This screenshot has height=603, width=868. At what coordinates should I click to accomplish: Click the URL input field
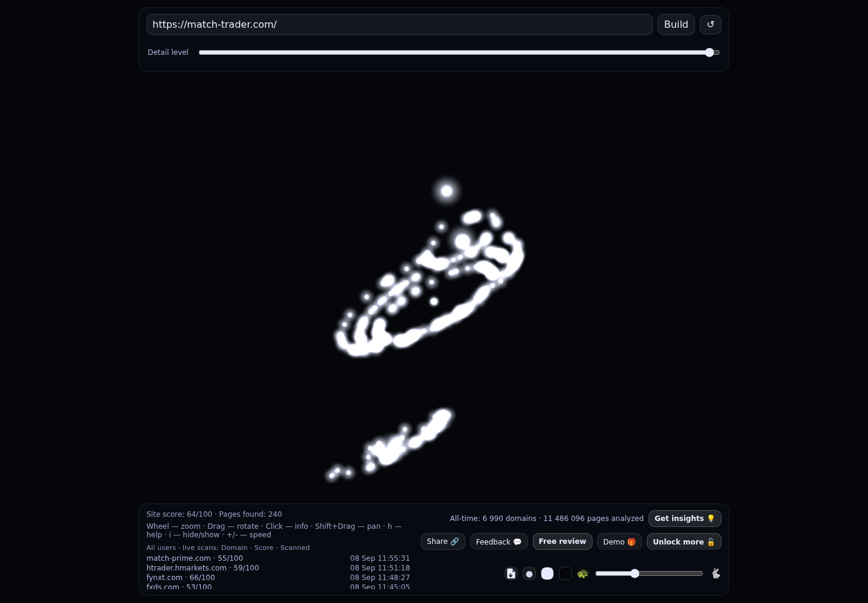click(399, 24)
